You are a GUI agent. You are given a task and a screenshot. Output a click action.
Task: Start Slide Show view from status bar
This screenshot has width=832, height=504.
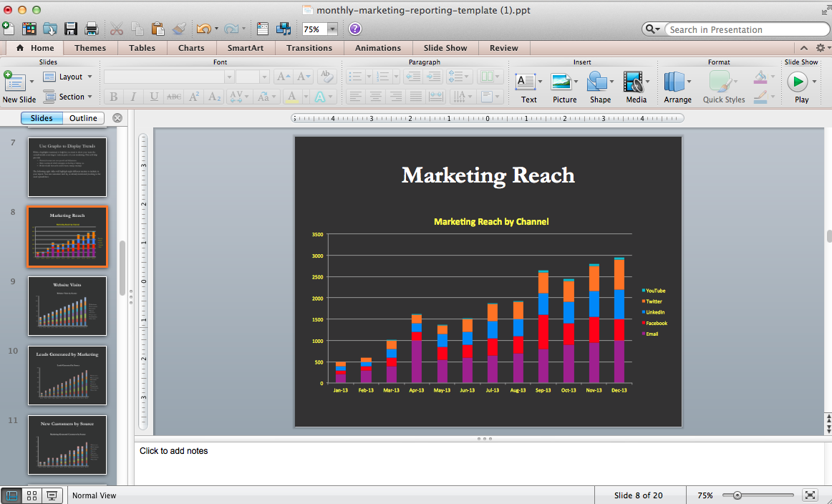pyautogui.click(x=52, y=495)
